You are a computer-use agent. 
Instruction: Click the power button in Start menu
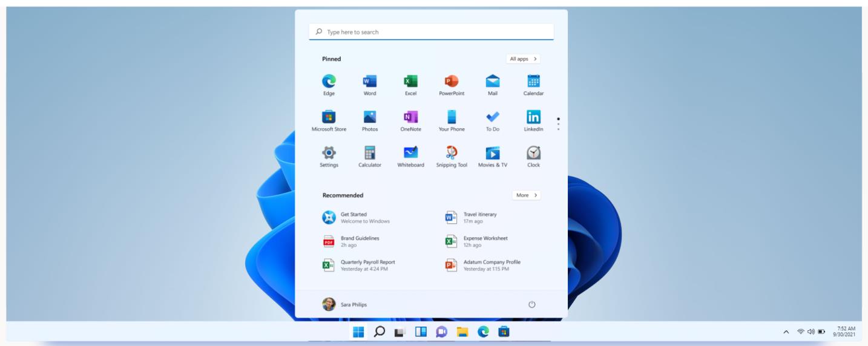[x=532, y=304]
